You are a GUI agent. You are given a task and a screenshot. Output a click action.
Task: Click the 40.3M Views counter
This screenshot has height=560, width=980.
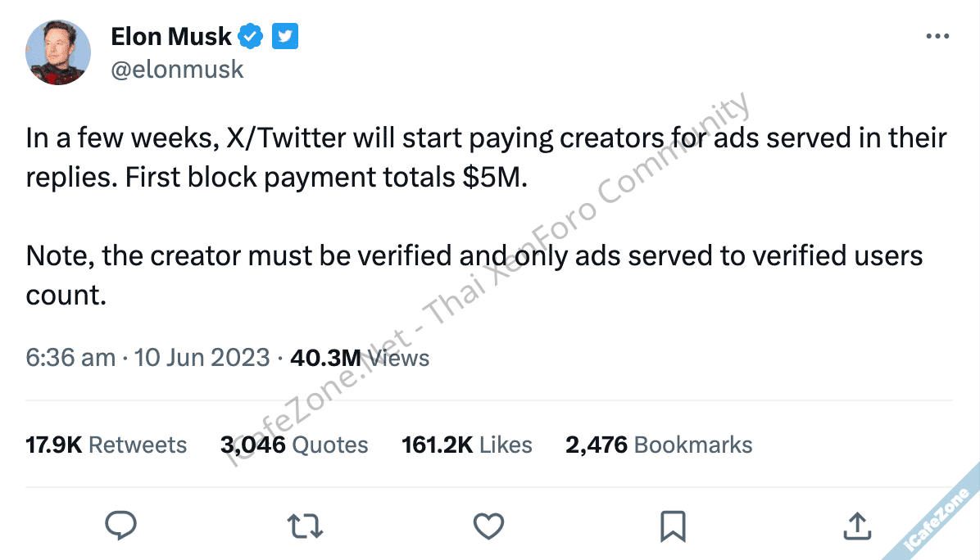point(360,358)
